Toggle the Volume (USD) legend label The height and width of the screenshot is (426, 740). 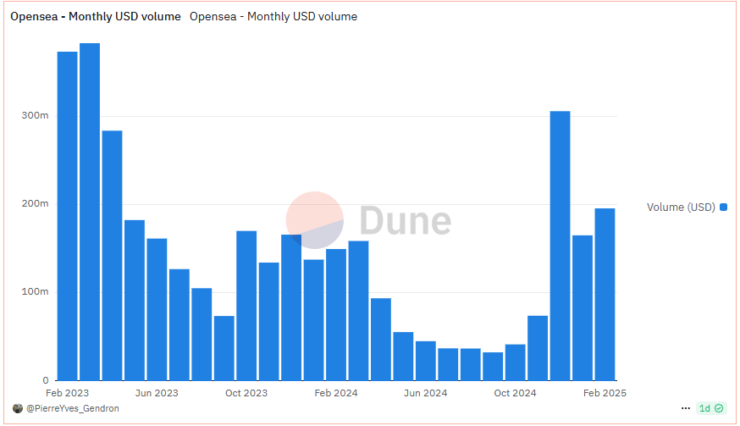[x=681, y=207]
